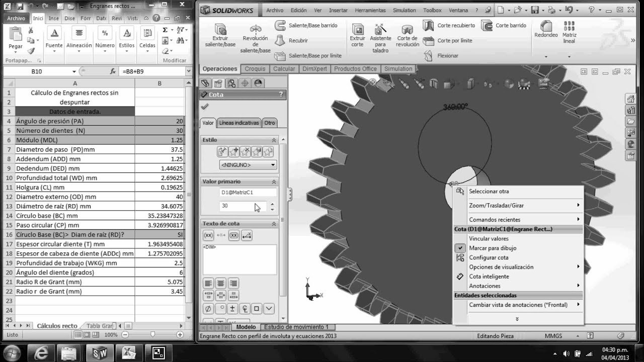Image resolution: width=644 pixels, height=362 pixels.
Task: Open the ConfigurationManager panel tab icon
Action: [231, 83]
